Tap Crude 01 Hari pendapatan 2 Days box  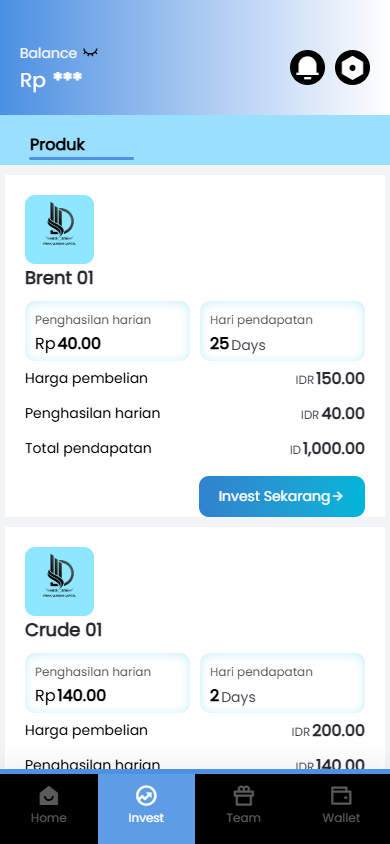(x=282, y=683)
